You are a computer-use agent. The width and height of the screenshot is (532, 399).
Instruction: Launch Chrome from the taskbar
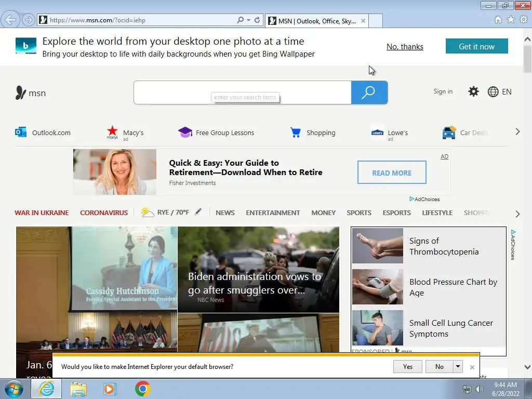(x=142, y=389)
